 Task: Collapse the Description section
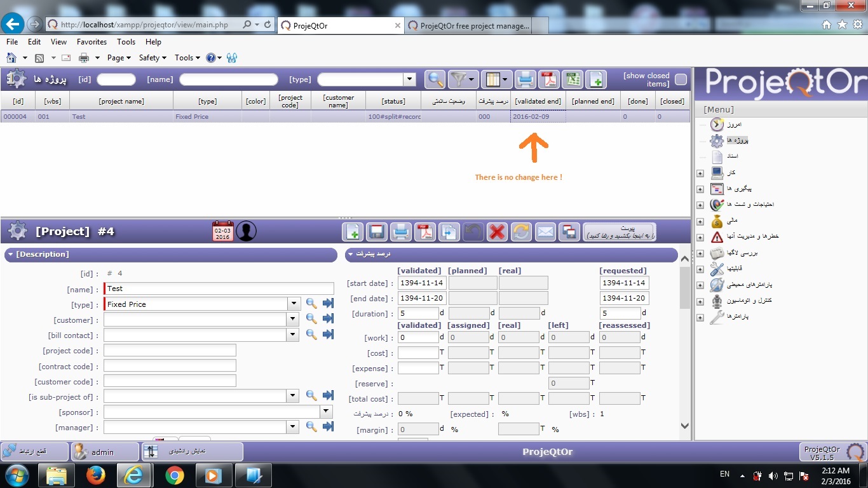11,255
